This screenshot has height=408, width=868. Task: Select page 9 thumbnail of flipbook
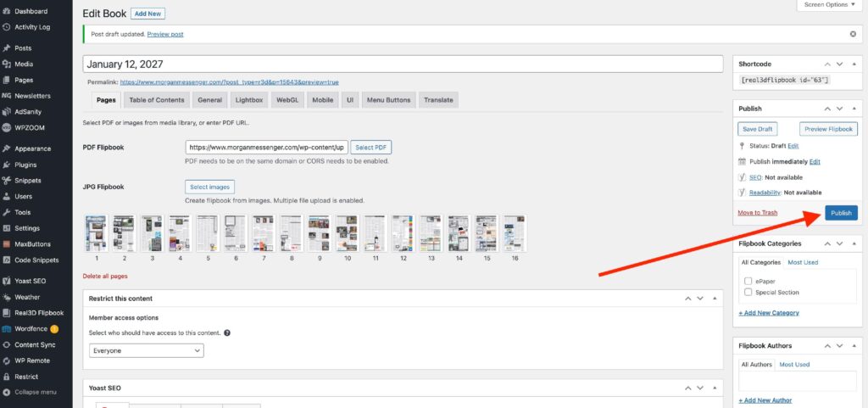[319, 233]
